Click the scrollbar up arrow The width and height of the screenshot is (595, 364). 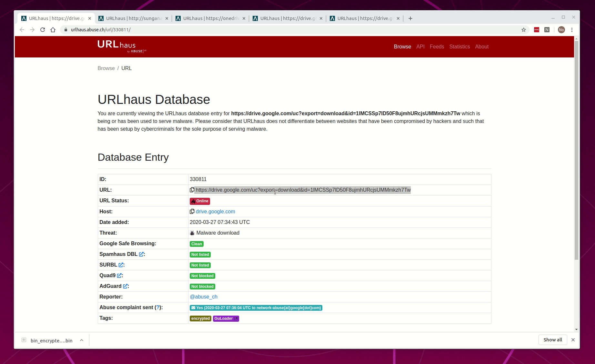576,39
